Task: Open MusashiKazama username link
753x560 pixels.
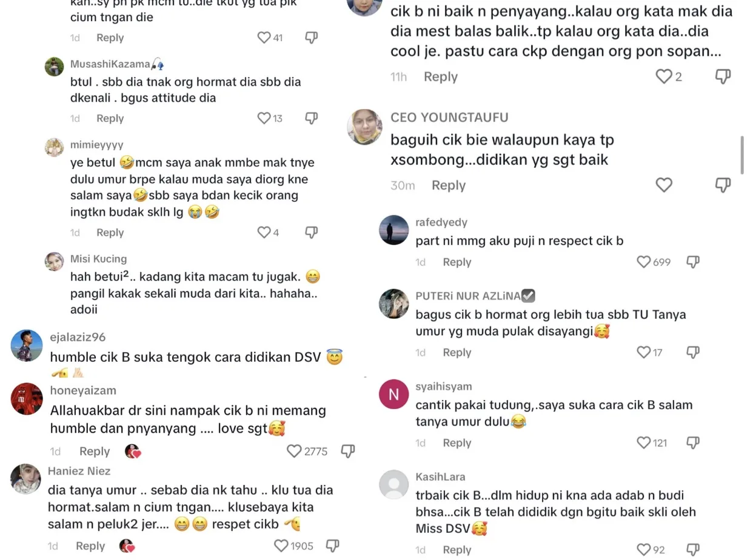Action: click(110, 64)
